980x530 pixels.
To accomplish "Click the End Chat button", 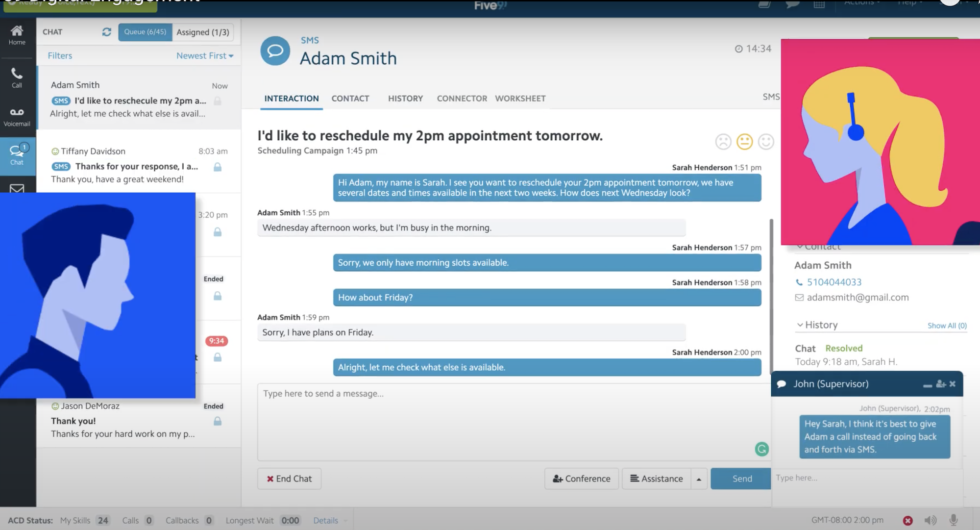I will click(289, 479).
